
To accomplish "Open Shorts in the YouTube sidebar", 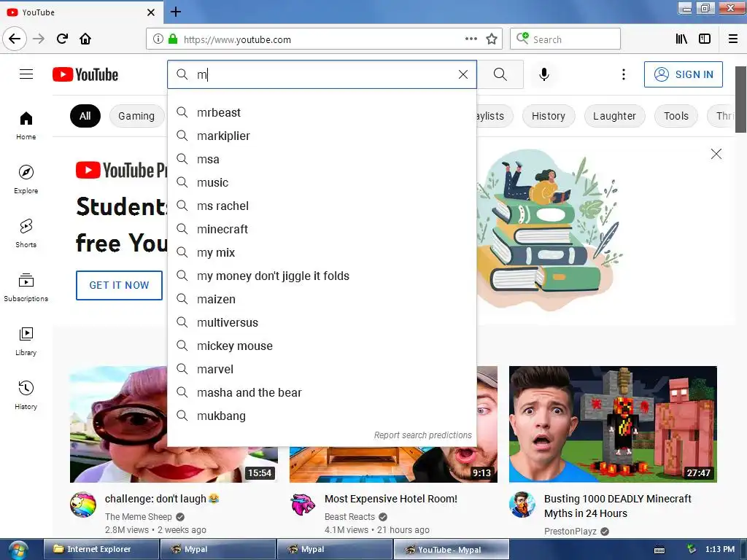I will pos(26,233).
